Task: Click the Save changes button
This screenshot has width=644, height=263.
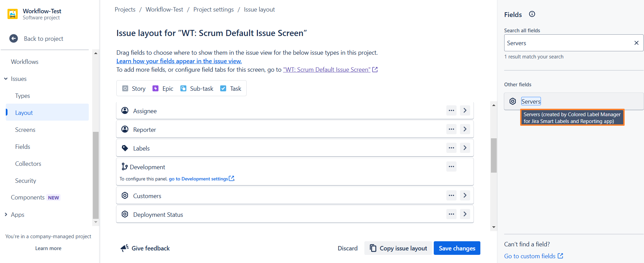Action: [457, 248]
